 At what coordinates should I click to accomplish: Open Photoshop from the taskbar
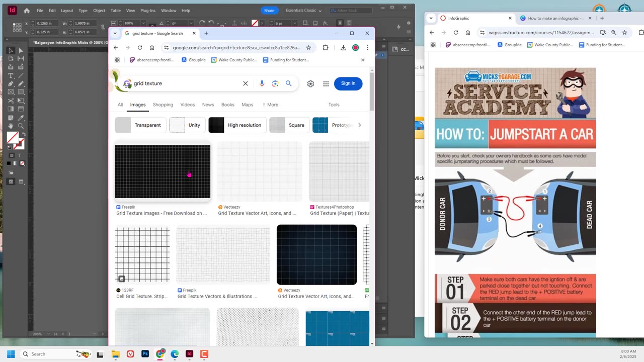pos(145,354)
